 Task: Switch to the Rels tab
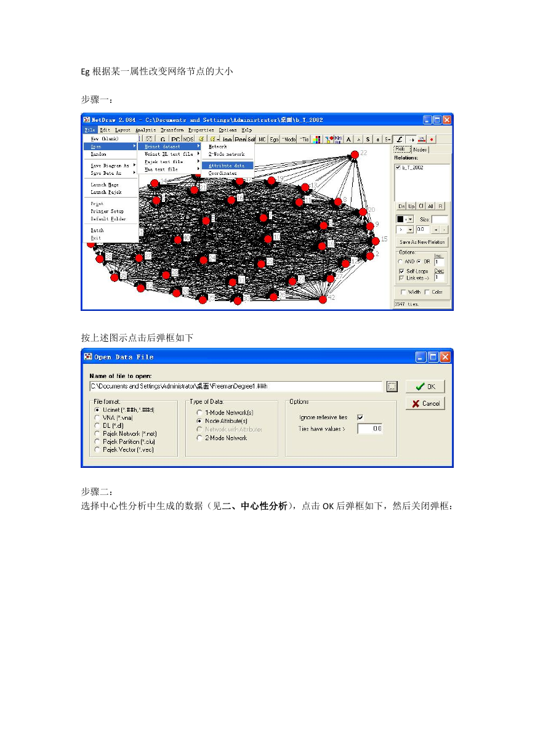[402, 149]
